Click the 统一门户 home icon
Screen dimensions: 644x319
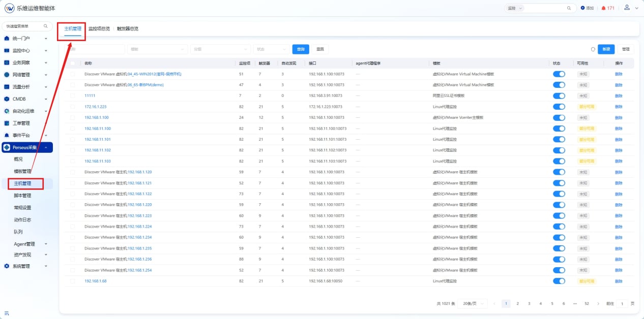point(7,39)
